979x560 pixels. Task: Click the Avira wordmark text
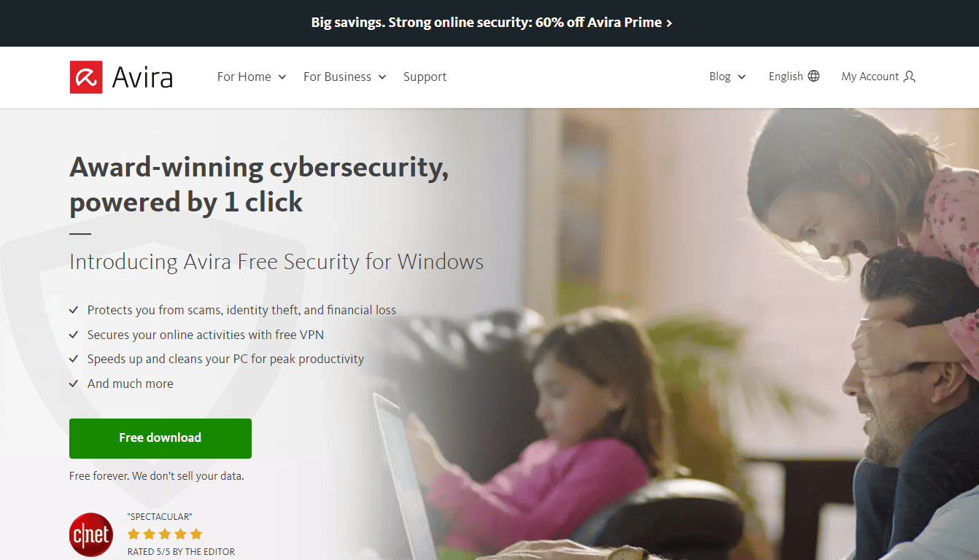click(x=142, y=77)
